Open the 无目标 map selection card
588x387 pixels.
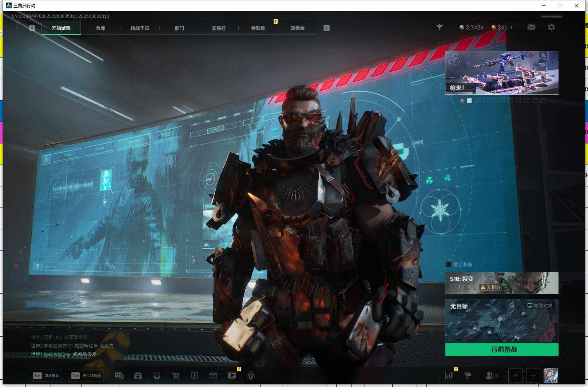[x=502, y=321]
